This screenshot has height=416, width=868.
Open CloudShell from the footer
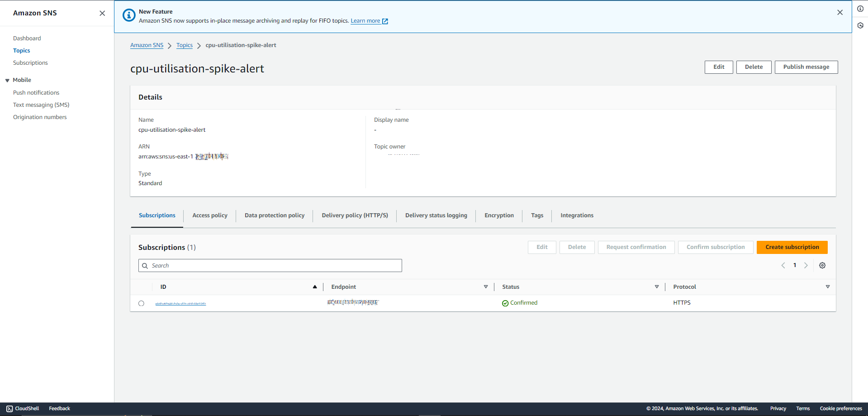[x=23, y=408]
